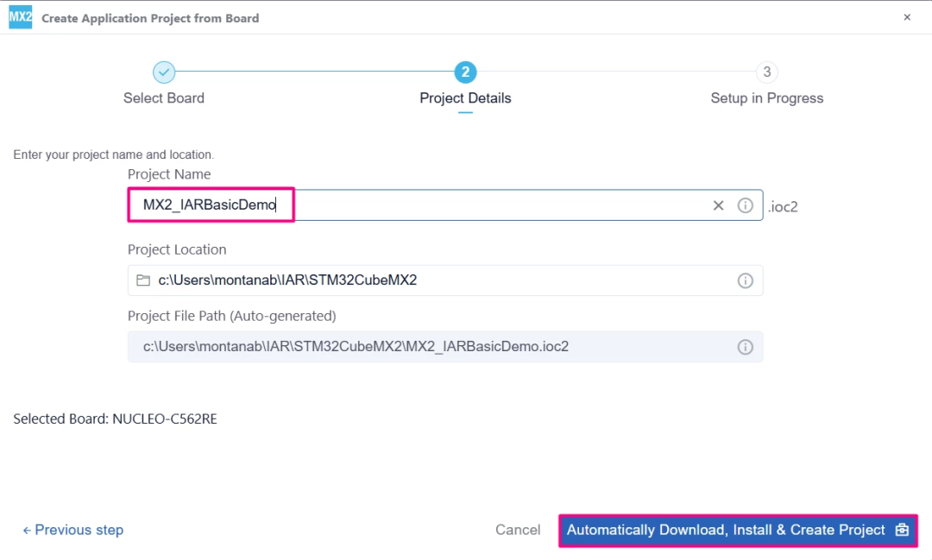Click the Create Application Project from Board title
The image size is (932, 560).
tap(150, 18)
